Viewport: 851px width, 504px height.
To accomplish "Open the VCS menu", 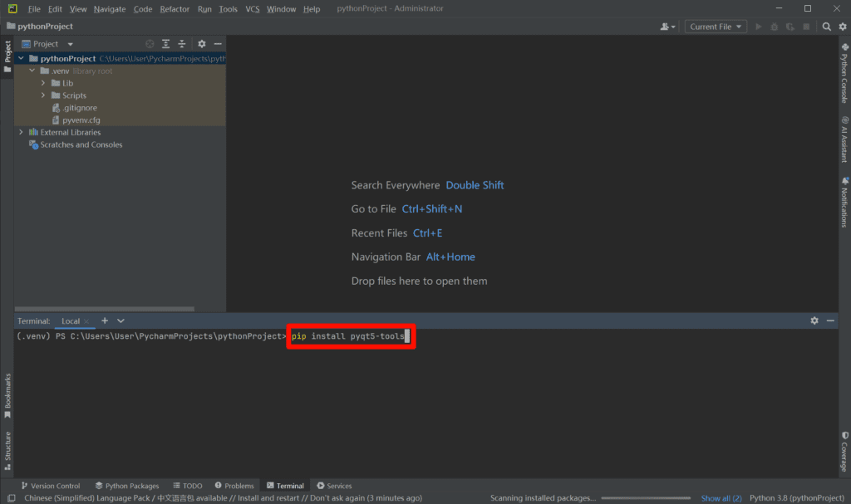I will pos(253,8).
